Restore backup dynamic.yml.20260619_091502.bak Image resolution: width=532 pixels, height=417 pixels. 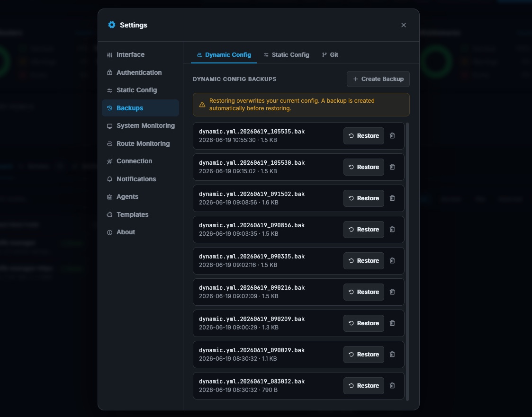364,198
